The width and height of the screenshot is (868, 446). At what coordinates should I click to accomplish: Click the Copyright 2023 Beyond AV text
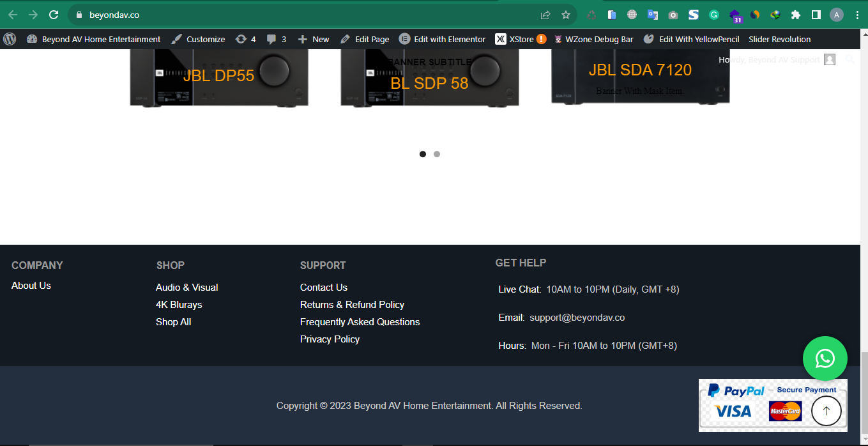(x=429, y=406)
